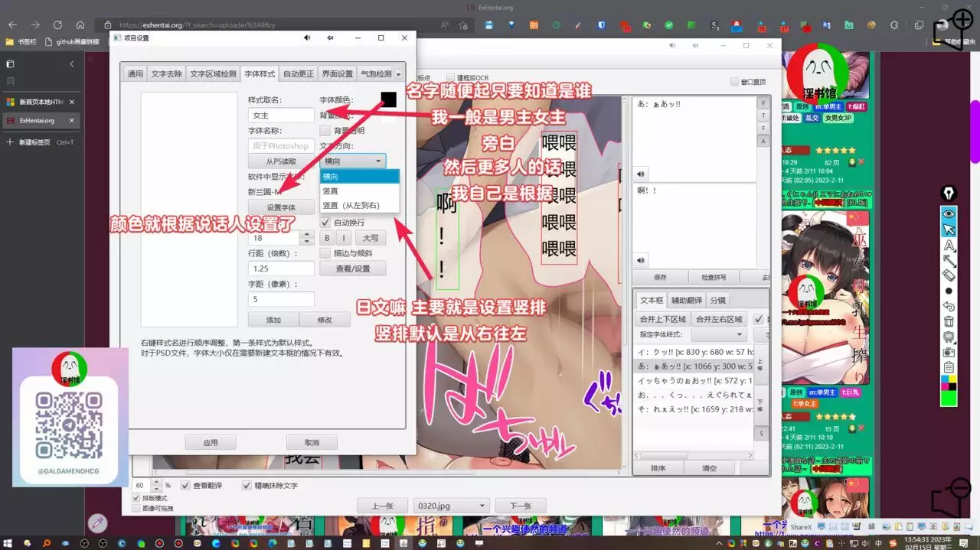
Task: Click the 'T' button beside the text box
Action: tap(763, 116)
